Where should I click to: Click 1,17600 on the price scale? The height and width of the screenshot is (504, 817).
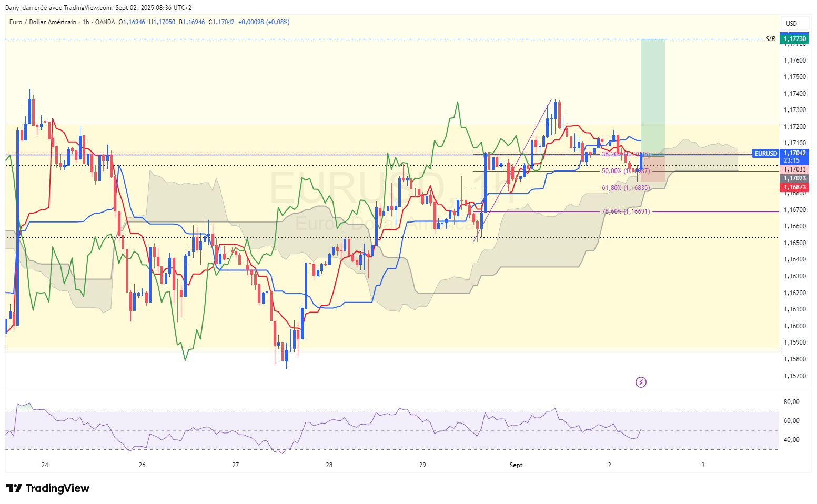click(795, 61)
